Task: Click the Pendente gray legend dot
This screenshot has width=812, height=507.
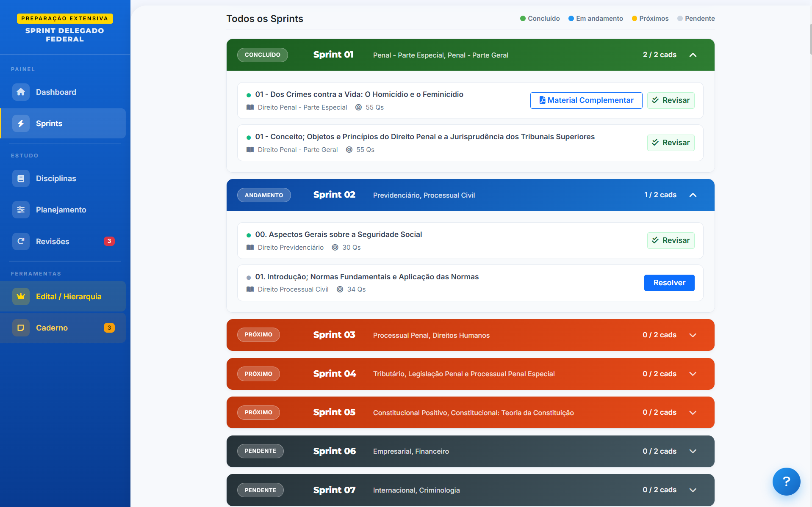Action: click(680, 19)
